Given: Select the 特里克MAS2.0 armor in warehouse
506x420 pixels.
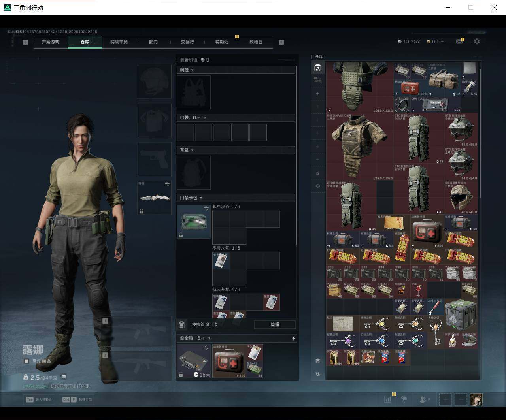Looking at the screenshot, I should 360,147.
